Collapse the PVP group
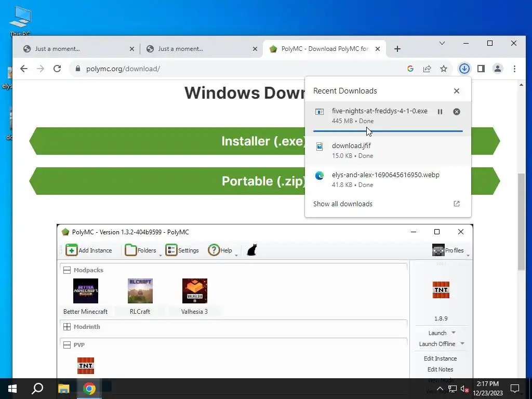This screenshot has width=532, height=399. coord(67,345)
